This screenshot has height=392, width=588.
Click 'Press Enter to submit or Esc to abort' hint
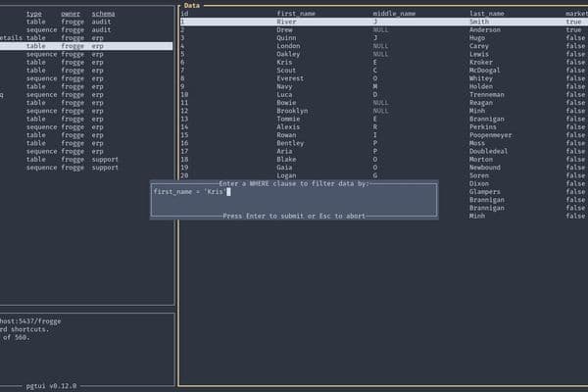point(294,216)
